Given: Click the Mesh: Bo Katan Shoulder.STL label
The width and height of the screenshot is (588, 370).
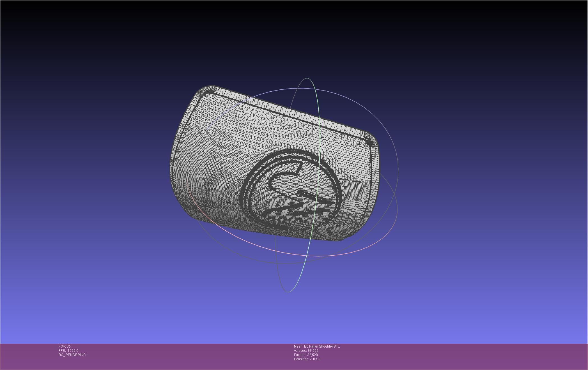Looking at the screenshot, I should click(317, 346).
